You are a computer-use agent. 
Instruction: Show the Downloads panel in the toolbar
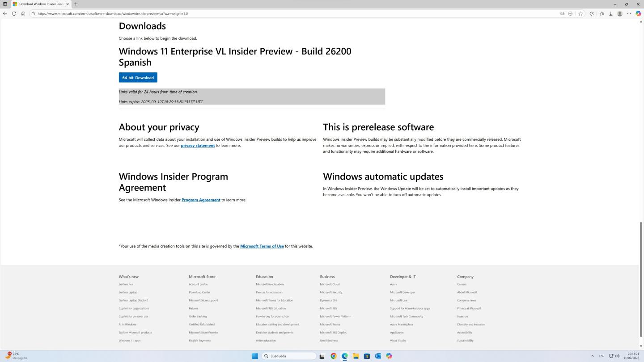tap(610, 13)
